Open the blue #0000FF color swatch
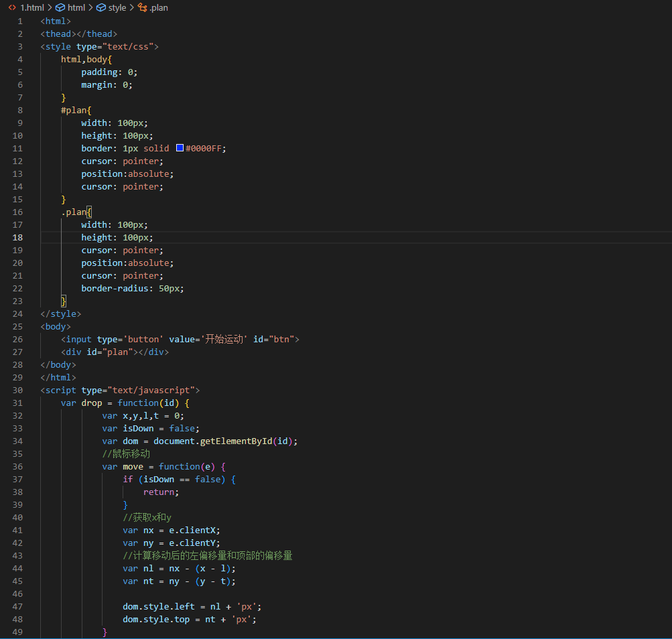 point(180,148)
